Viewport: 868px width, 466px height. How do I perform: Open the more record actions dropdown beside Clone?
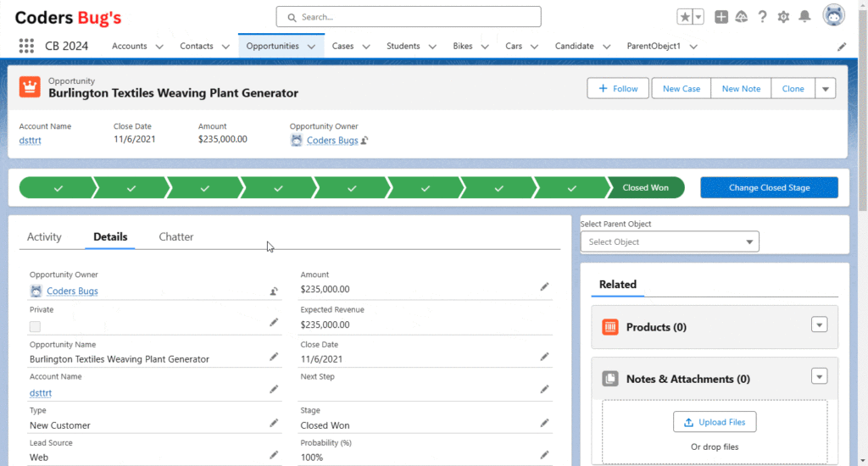click(826, 89)
